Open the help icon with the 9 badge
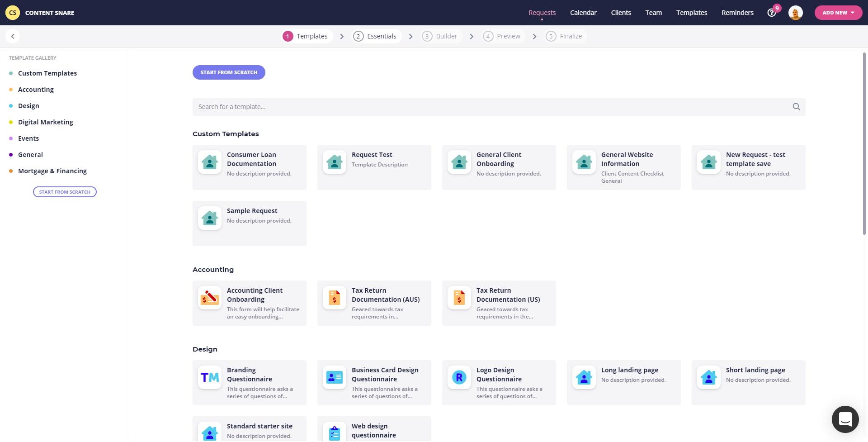 [x=772, y=13]
